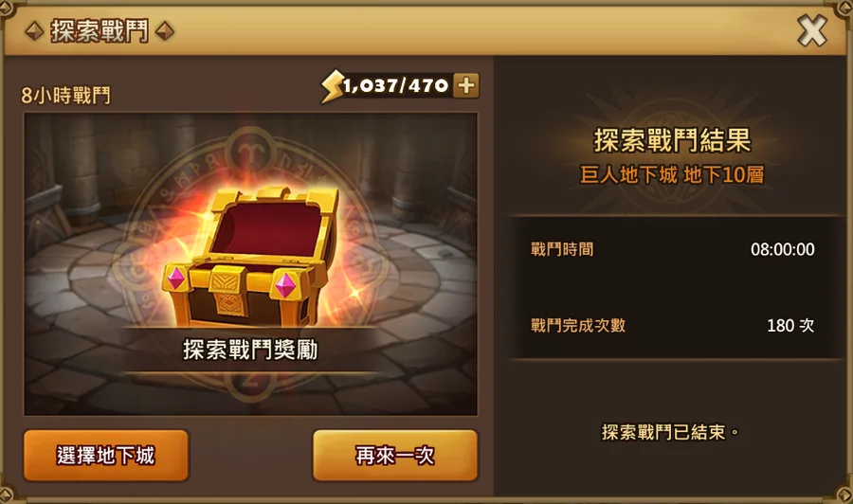The width and height of the screenshot is (853, 504).
Task: Click the left diamond ornament beside title
Action: (34, 31)
